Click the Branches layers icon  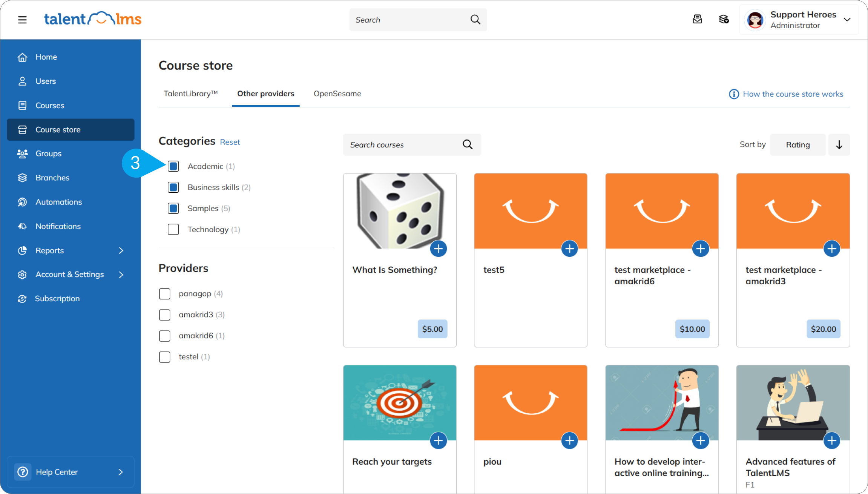pyautogui.click(x=22, y=178)
